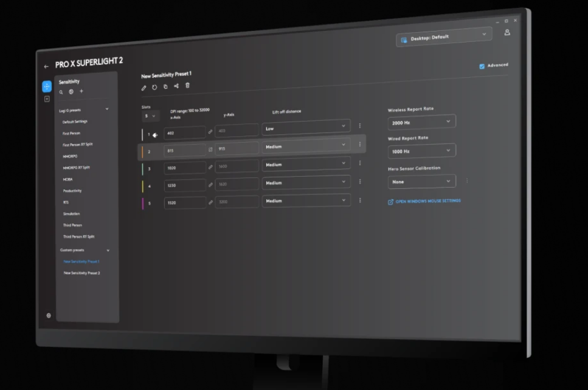Go back with the arrow beside PRO X SUPERLIGHT 2
The height and width of the screenshot is (390, 588).
coord(46,67)
